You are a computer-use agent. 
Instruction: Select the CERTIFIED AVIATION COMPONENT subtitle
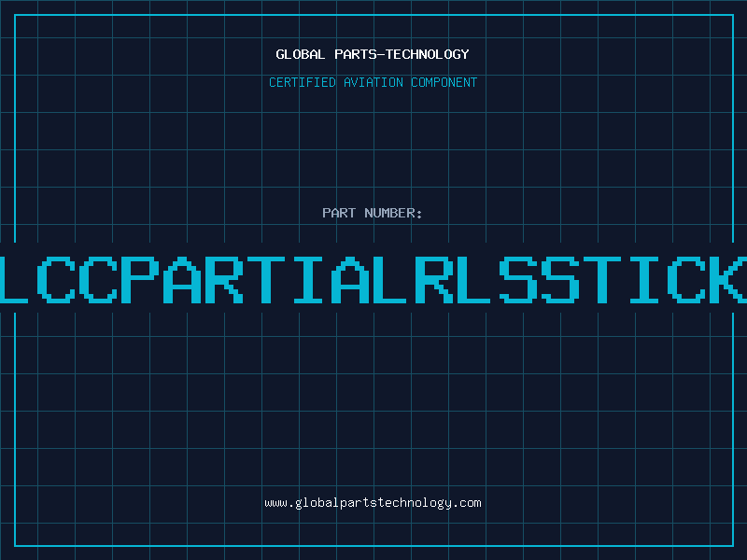(373, 82)
